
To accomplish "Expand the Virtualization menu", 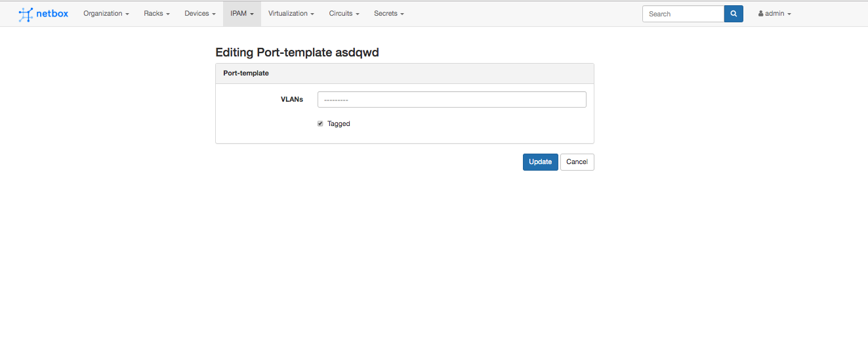I will 291,14.
